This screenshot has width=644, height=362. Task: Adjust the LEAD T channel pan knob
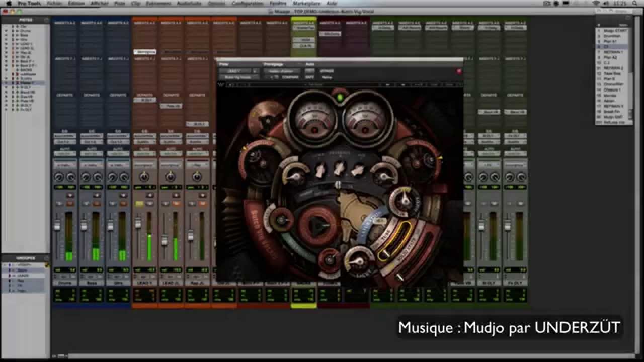click(144, 176)
